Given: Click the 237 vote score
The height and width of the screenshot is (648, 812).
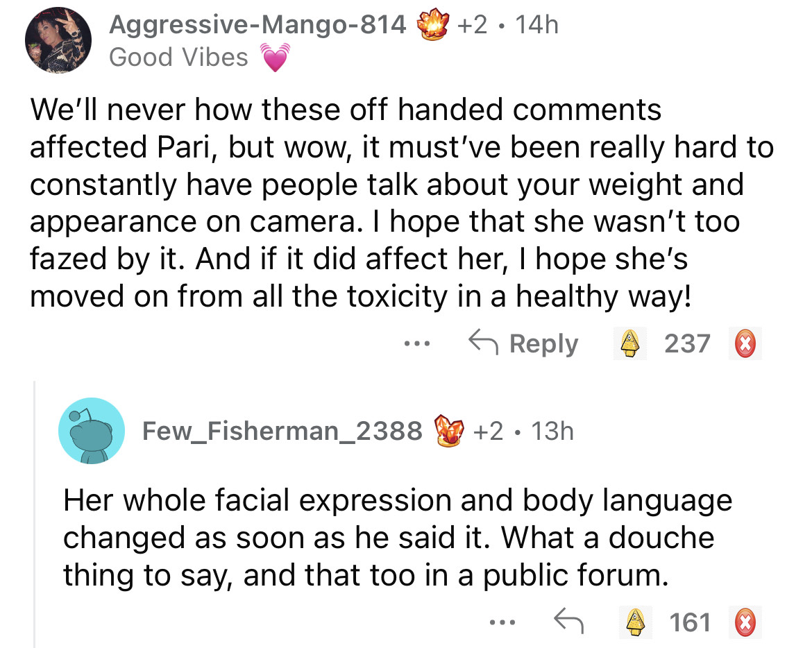Looking at the screenshot, I should point(687,343).
